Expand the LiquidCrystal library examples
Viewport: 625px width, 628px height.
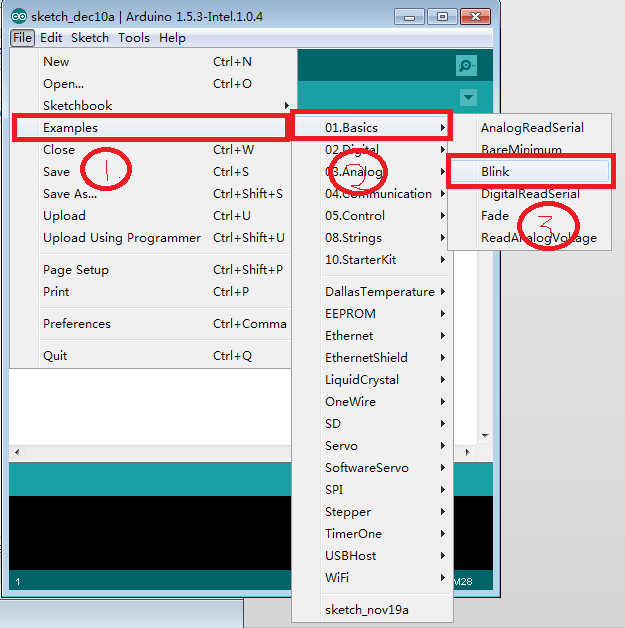[x=372, y=380]
